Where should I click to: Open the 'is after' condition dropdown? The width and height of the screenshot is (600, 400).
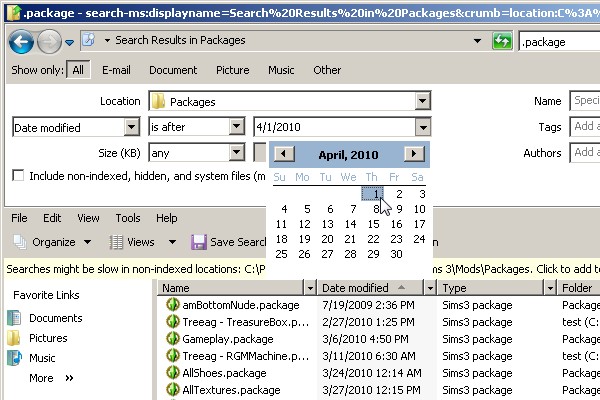pyautogui.click(x=236, y=127)
